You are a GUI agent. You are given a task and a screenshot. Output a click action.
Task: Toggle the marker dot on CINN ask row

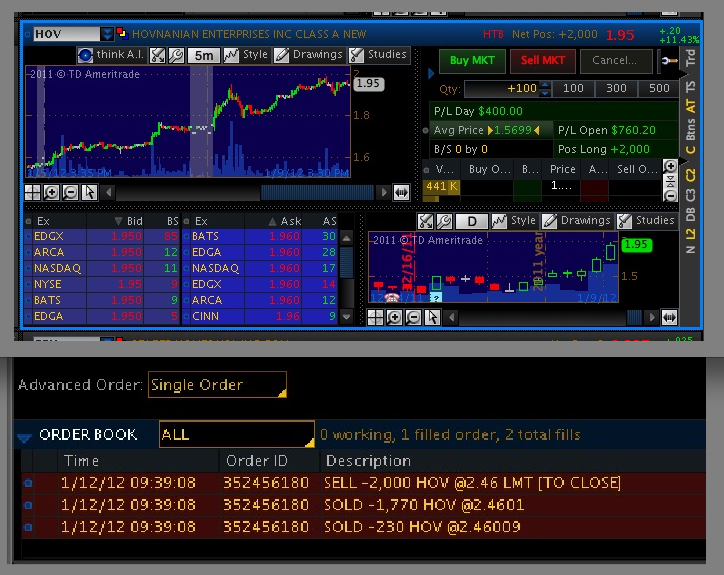click(186, 316)
